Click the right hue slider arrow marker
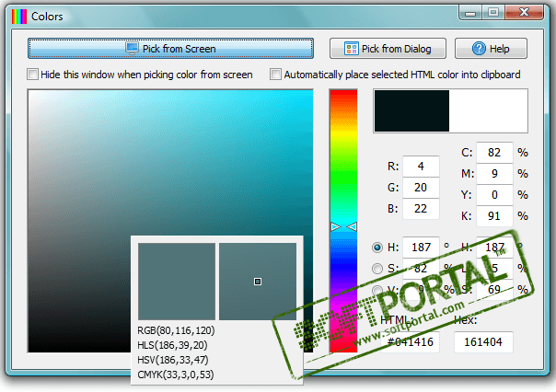This screenshot has height=392, width=556. pyautogui.click(x=352, y=226)
